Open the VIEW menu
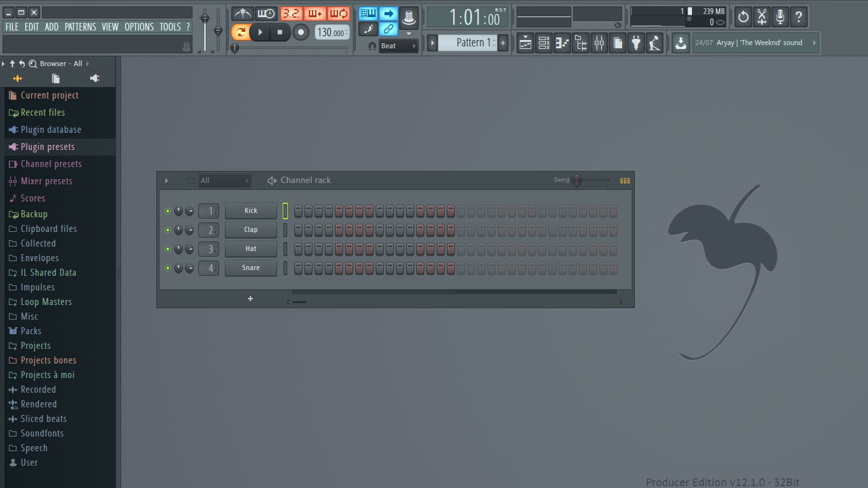The image size is (868, 488). point(110,27)
